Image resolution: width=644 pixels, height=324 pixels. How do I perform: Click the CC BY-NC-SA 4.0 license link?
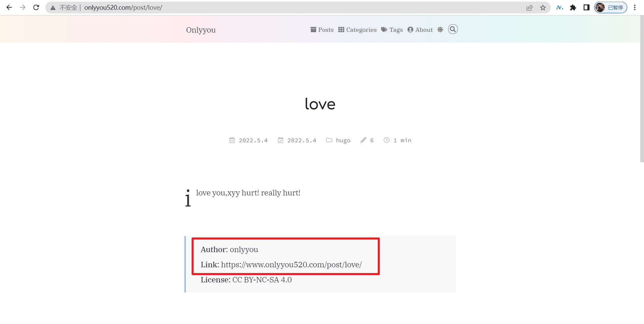[x=262, y=280]
